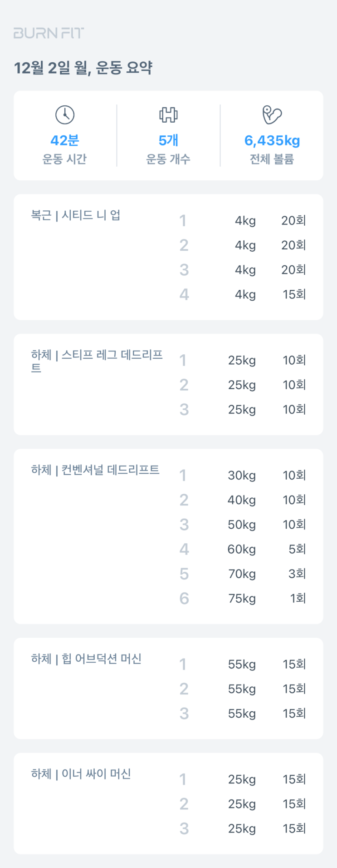Select the 60kg weight in deadlift set 4
Viewport: 337px width, 868px height.
pos(242,550)
